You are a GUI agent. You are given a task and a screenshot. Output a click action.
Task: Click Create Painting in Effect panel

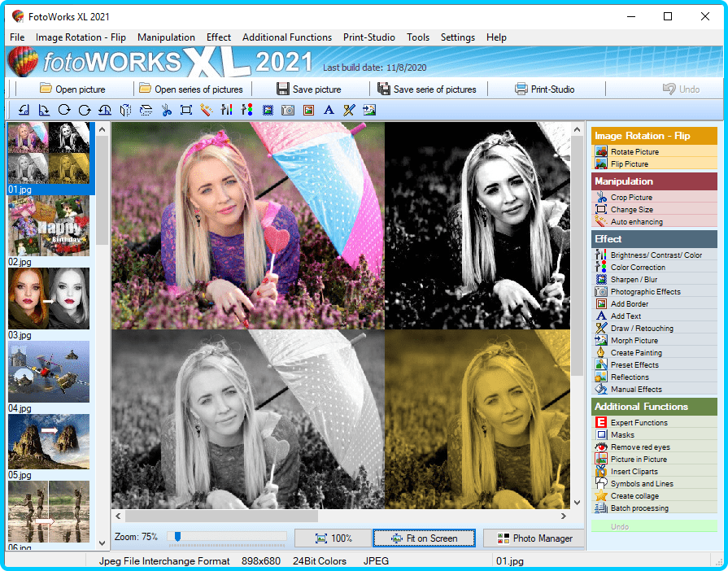(636, 353)
